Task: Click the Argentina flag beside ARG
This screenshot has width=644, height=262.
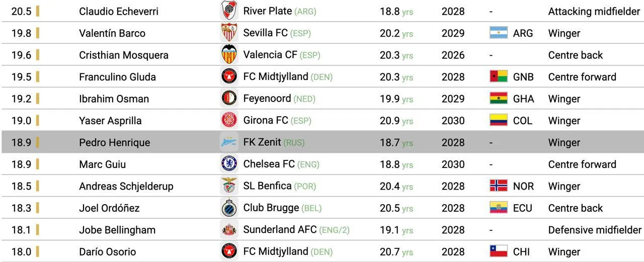Action: (x=499, y=33)
